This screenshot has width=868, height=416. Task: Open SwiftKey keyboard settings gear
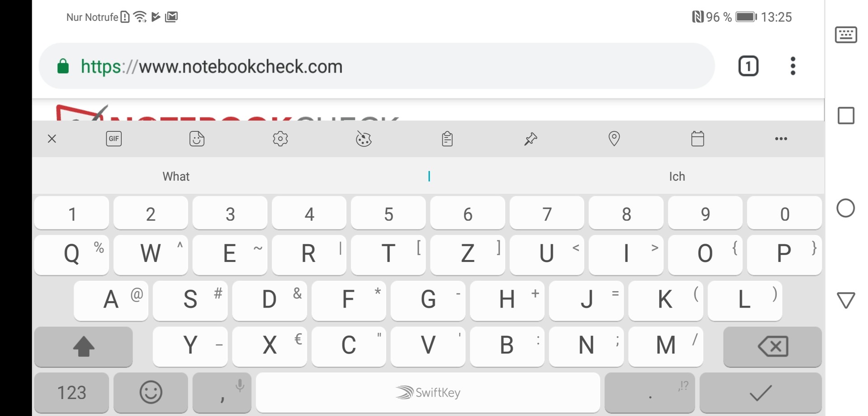[x=280, y=138]
